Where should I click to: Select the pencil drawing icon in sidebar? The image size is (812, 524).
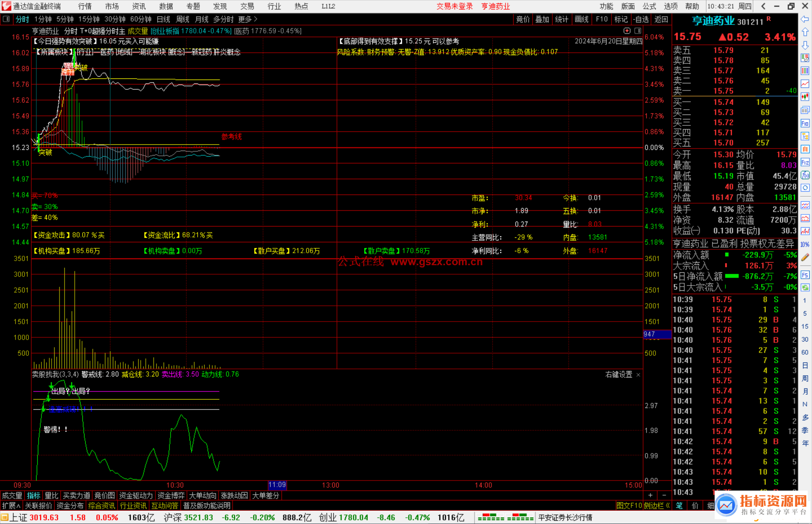[x=805, y=257]
